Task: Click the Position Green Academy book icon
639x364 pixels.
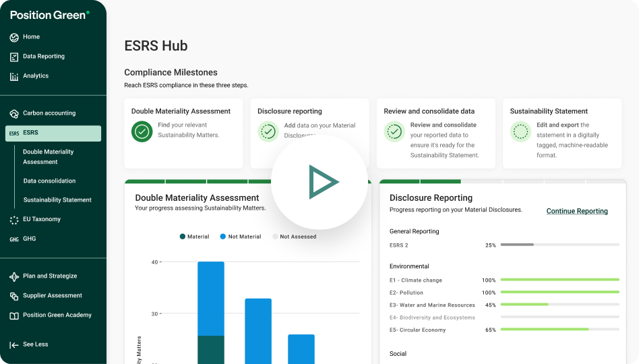Action: click(14, 315)
